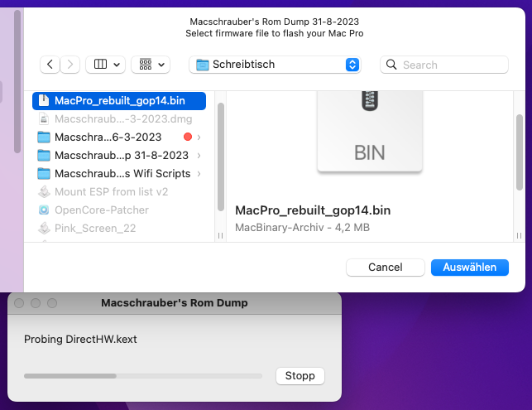Click the folder icon of Macschra...6-3-2023

[x=44, y=137]
